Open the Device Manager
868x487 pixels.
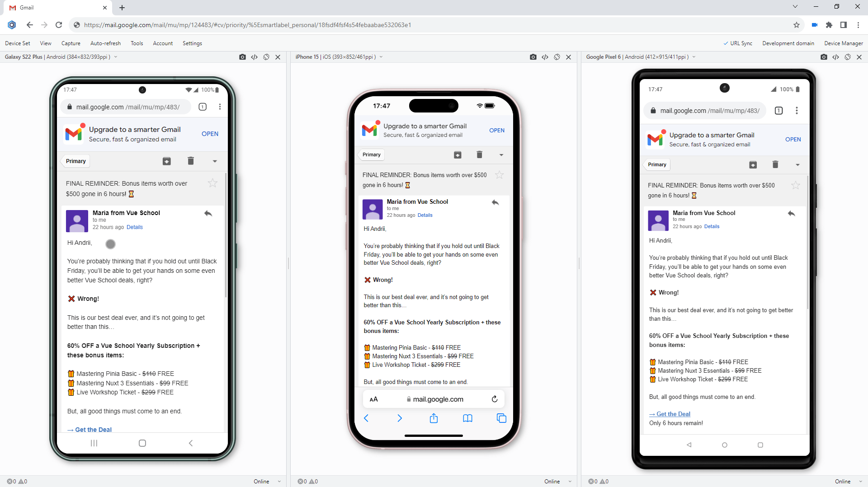click(844, 43)
